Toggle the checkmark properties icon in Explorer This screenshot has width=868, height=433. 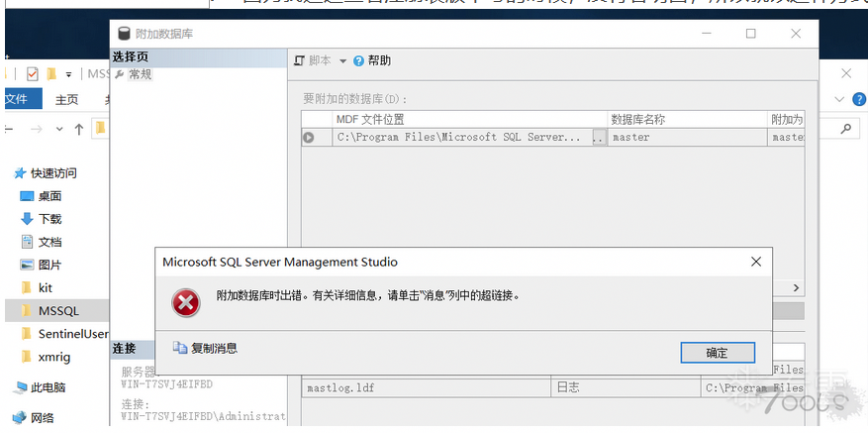tap(33, 74)
